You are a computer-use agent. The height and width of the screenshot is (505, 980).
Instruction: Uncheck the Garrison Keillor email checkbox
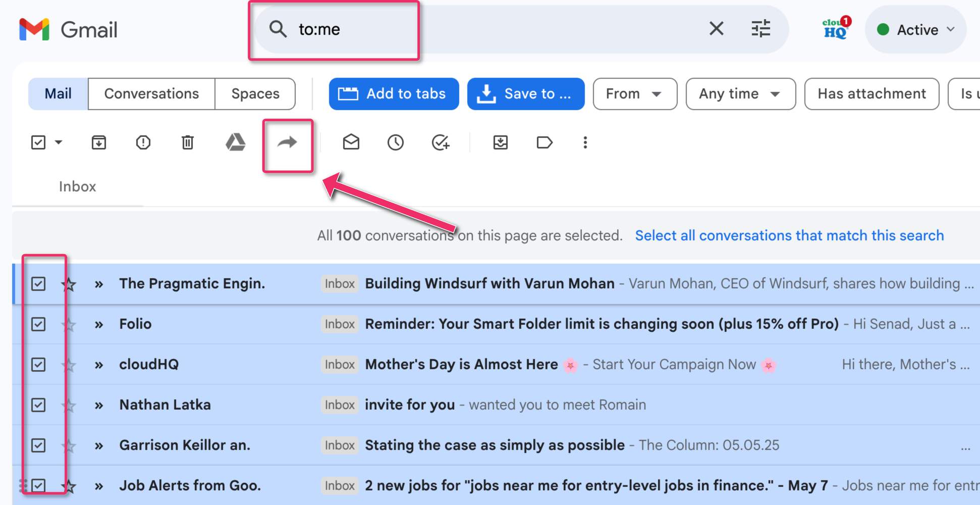click(x=38, y=445)
